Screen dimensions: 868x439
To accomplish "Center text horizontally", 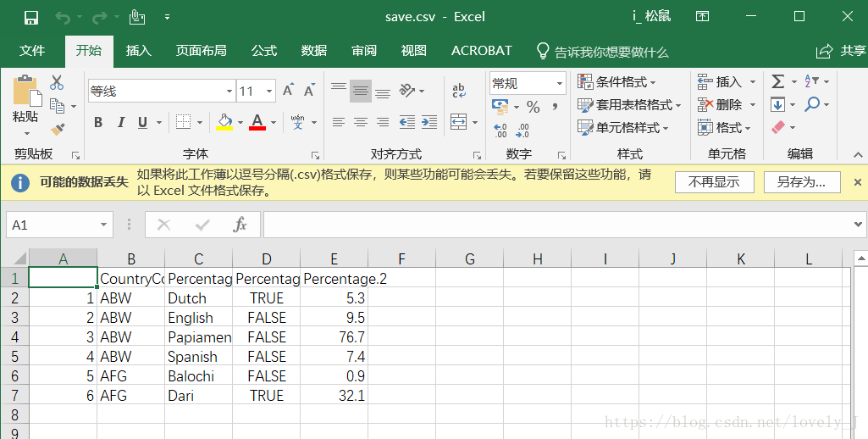I will [361, 122].
